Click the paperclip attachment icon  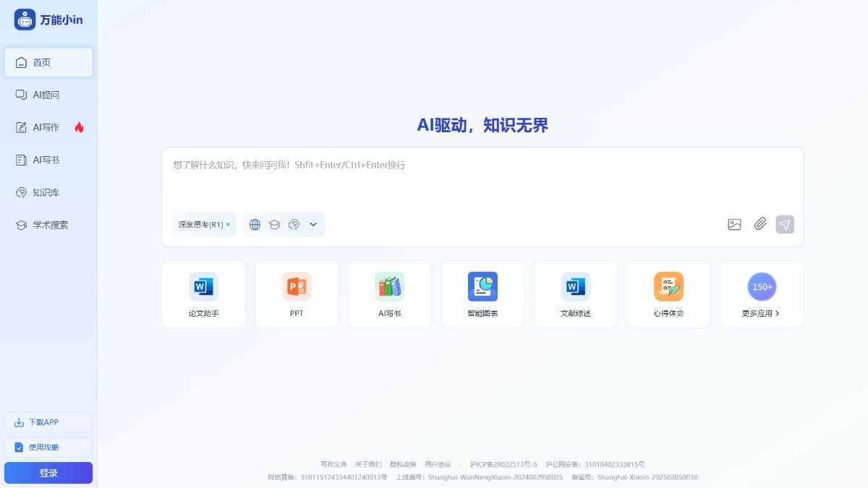(x=759, y=224)
